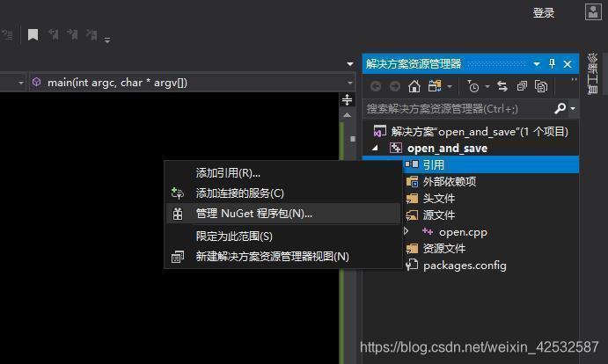
Task: Open toolbar overflow options arrow
Action: (107, 40)
